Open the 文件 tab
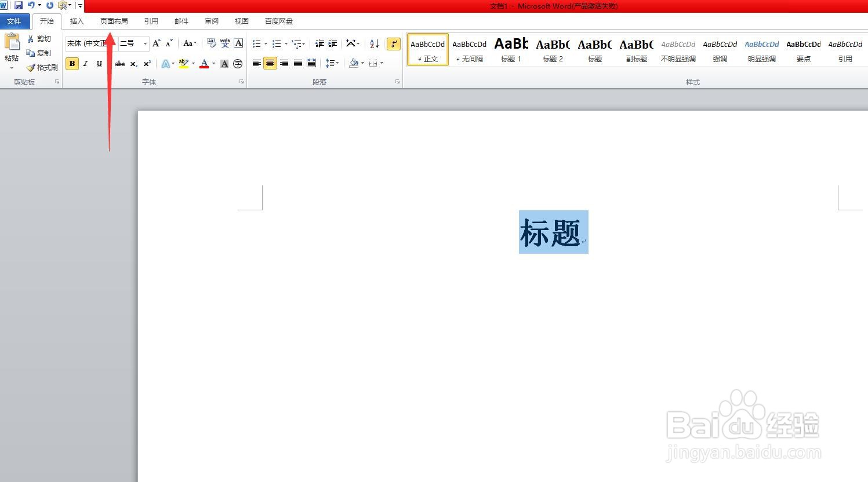 [14, 21]
